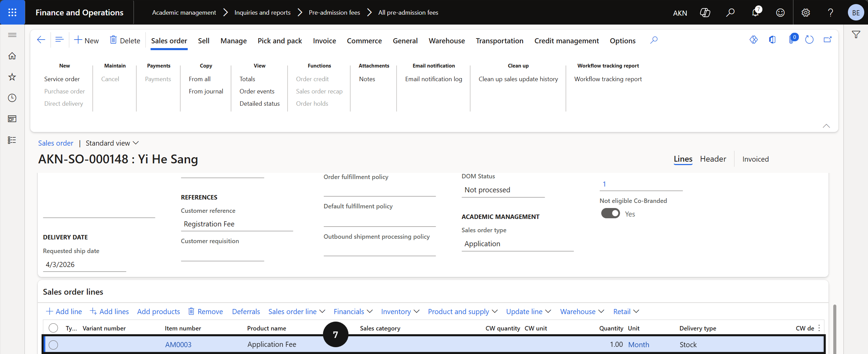Open Warehouse lines dropdown
This screenshot has height=354, width=868.
point(582,311)
